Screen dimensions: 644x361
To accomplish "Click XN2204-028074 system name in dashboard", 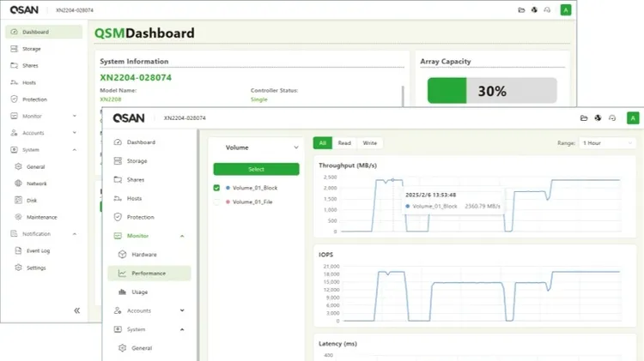I will coord(136,77).
